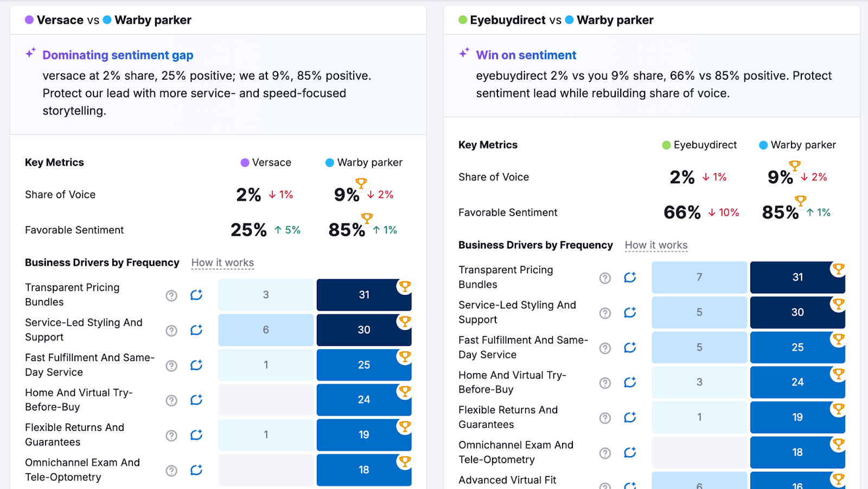Click the sparkle icon beside Dominating sentiment gap
This screenshot has width=868, height=489.
pyautogui.click(x=30, y=53)
